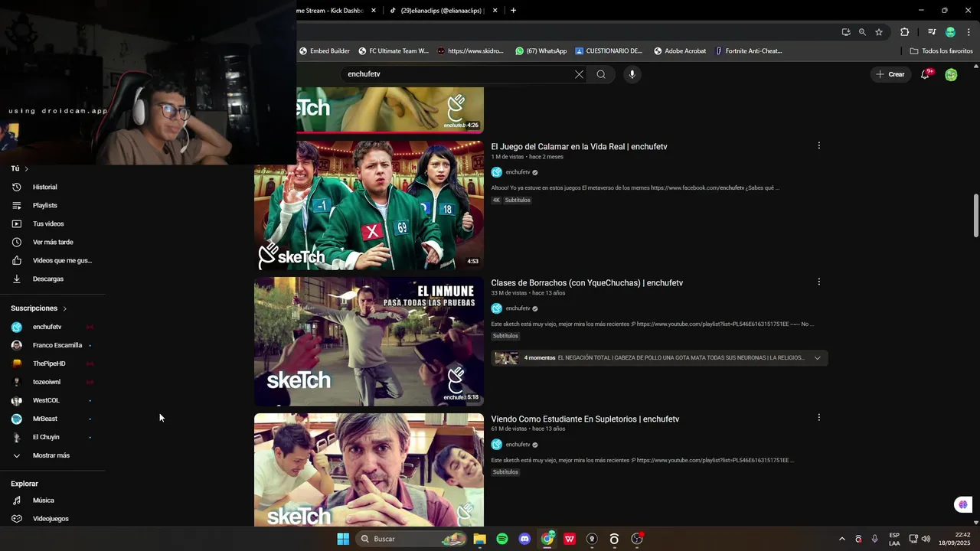The image size is (980, 551).
Task: Open File Explorer from taskbar
Action: coord(479,539)
